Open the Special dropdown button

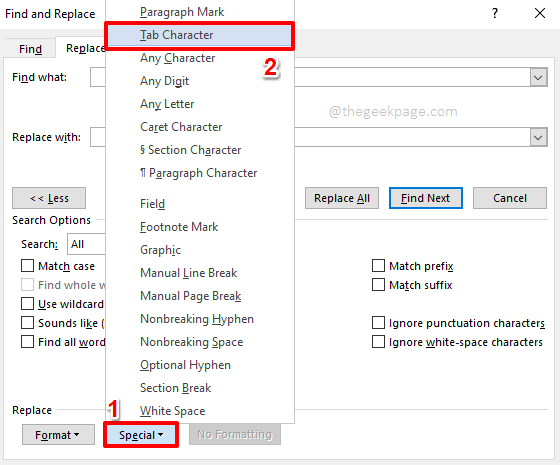[x=141, y=435]
